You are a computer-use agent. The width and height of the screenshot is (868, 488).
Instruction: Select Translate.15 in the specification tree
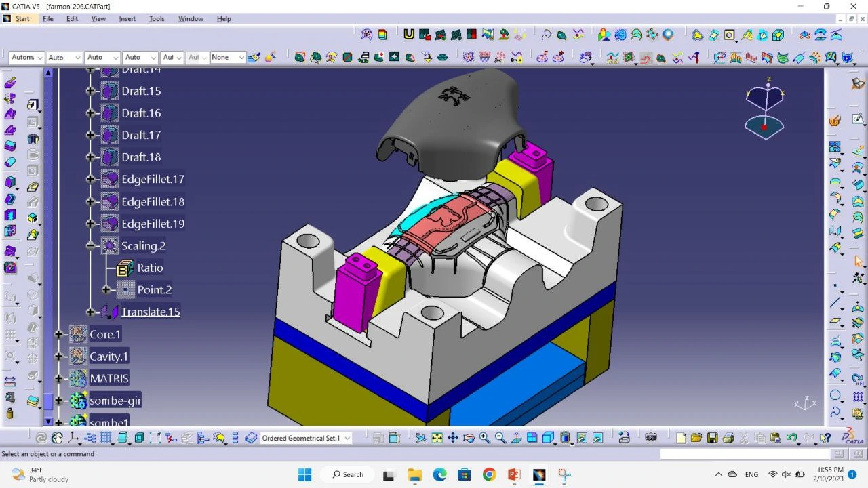[x=150, y=312]
